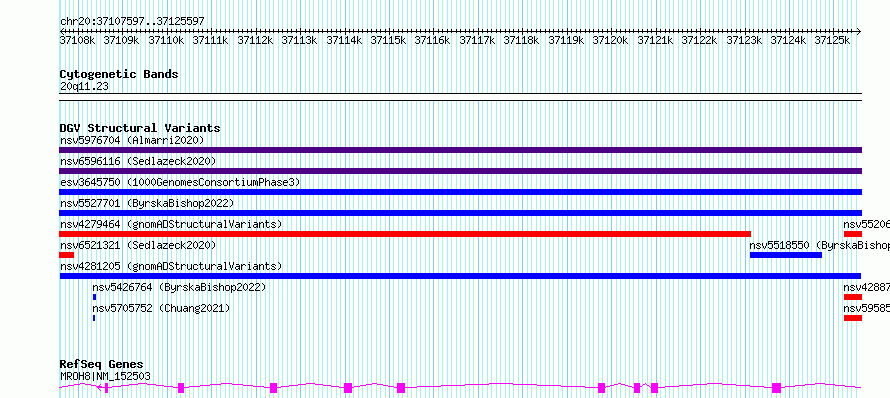
Task: Select the blue bar under nsv4281205
Action: tap(460, 276)
